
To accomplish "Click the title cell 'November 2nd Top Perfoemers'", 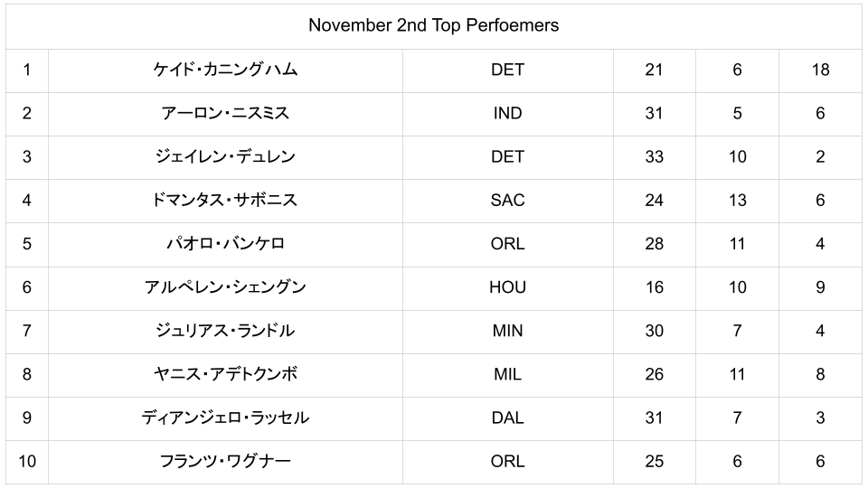I will point(433,25).
